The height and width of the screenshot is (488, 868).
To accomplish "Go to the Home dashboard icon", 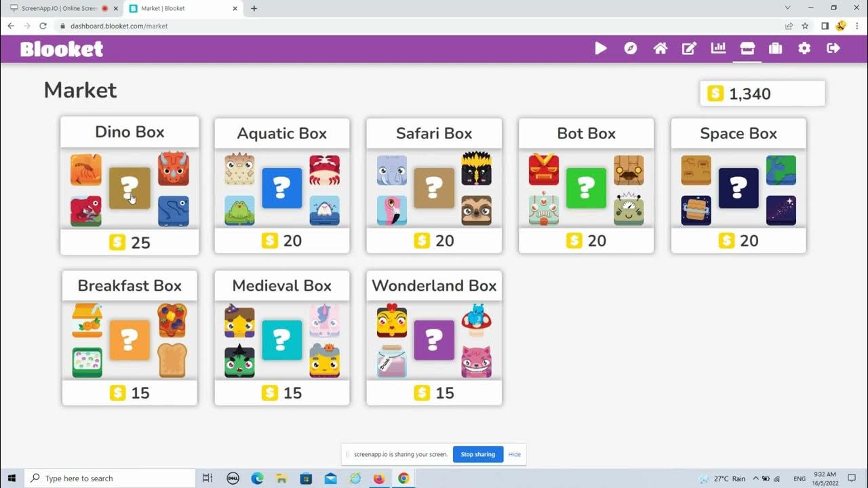I will [x=660, y=48].
